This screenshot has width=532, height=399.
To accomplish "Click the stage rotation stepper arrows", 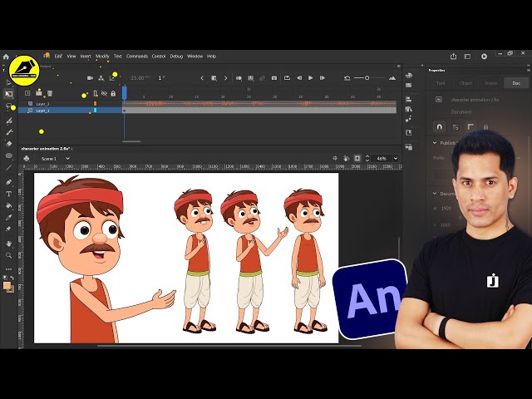I will (x=367, y=159).
